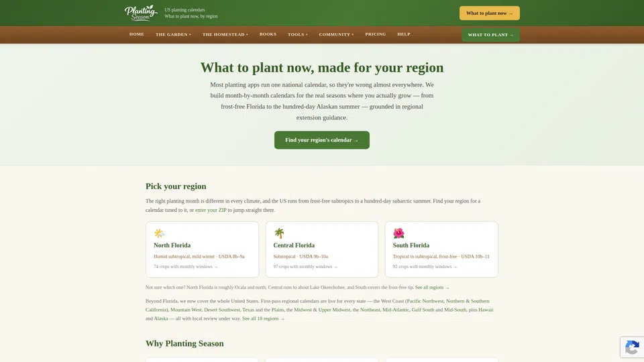Open the Northeast region link
Viewport: 644px width, 362px height.
tap(370, 310)
